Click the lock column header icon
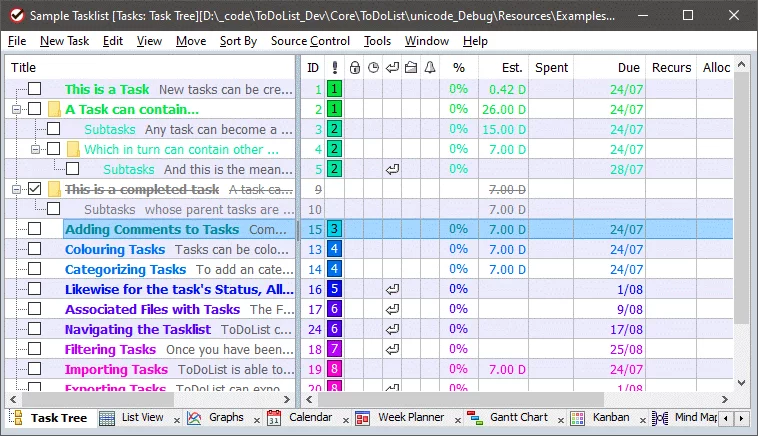This screenshot has width=758, height=436. 354,68
